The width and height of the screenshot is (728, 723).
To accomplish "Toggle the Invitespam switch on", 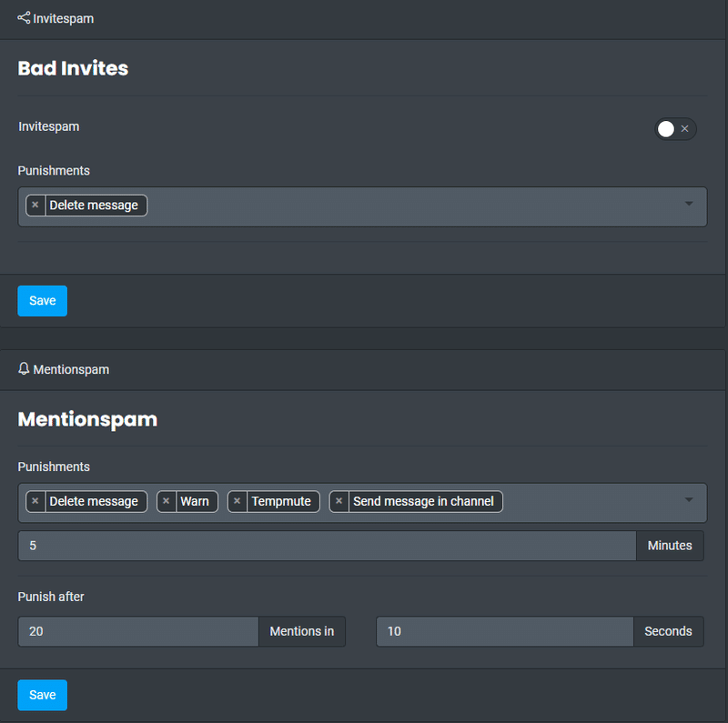I will coord(675,128).
